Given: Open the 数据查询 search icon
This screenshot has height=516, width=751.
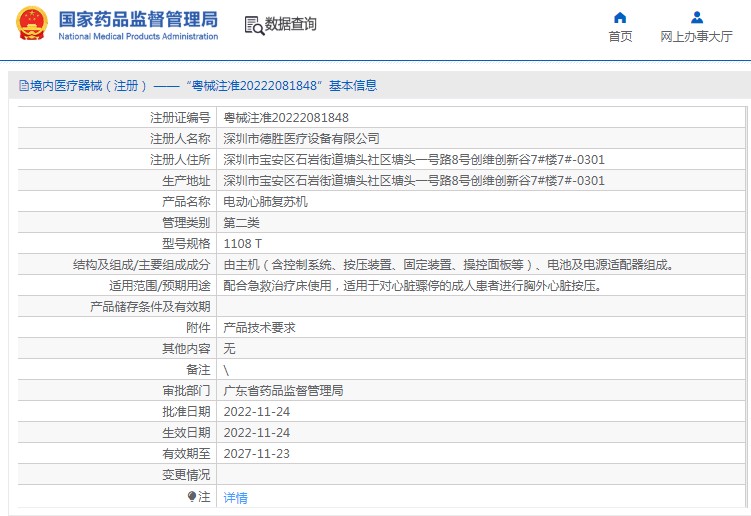Looking at the screenshot, I should pyautogui.click(x=254, y=25).
